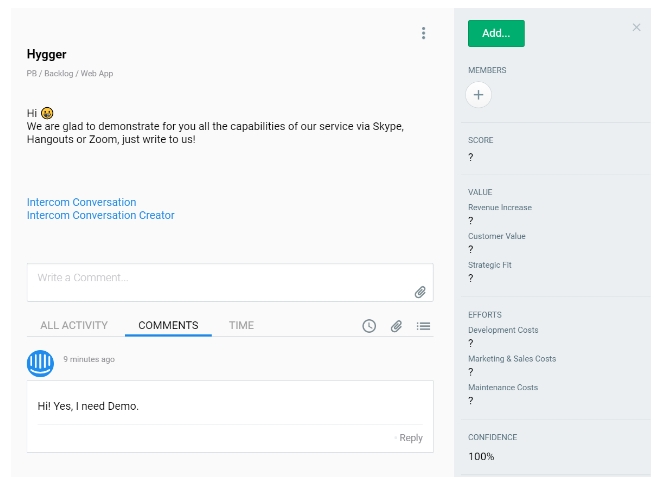
Task: Change the 100% Confidence value
Action: 481,456
